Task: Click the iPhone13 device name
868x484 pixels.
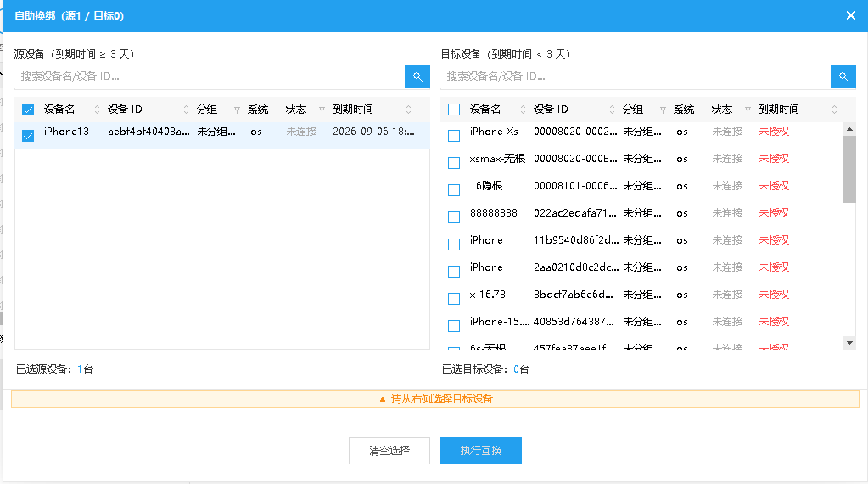Action: (x=66, y=132)
